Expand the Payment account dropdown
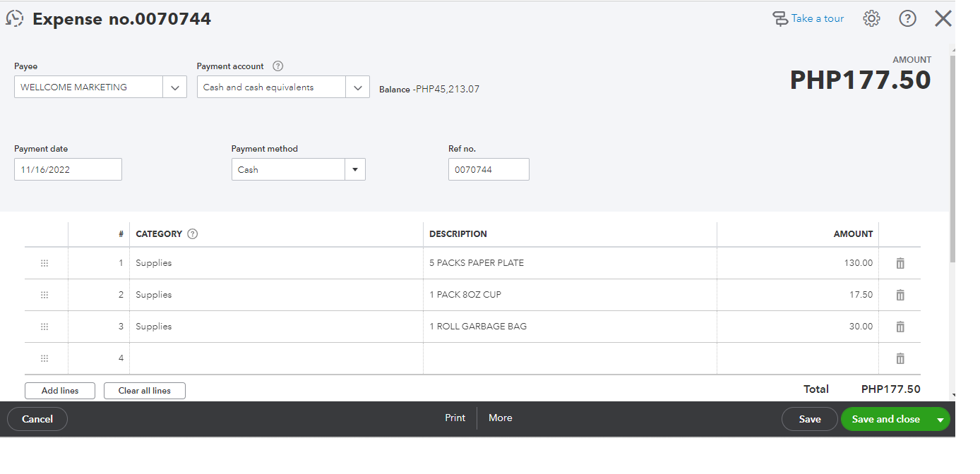This screenshot has width=980, height=474. [x=357, y=87]
